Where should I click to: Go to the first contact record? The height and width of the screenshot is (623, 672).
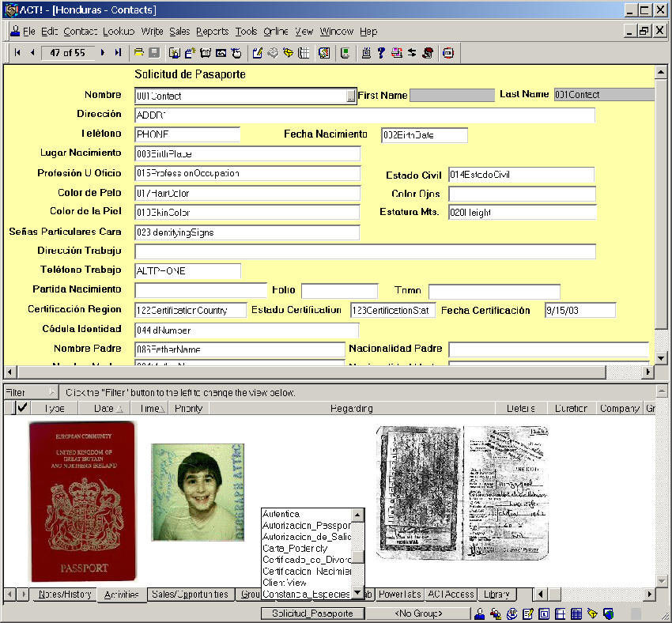coord(17,52)
